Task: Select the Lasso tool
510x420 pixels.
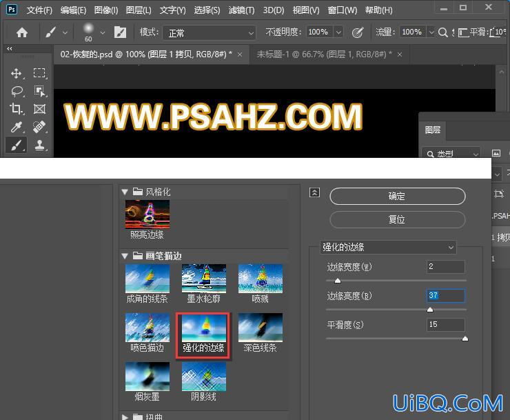Action: pos(17,91)
